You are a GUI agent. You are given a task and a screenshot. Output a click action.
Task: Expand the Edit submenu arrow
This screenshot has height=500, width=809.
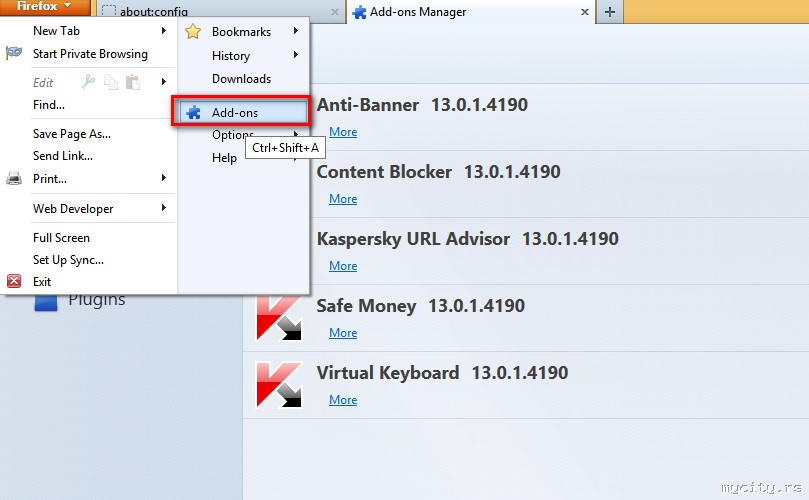coord(164,82)
